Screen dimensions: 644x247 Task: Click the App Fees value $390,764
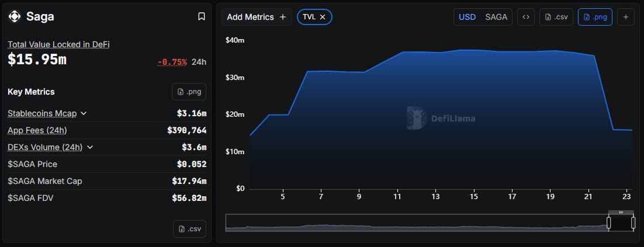click(x=187, y=130)
